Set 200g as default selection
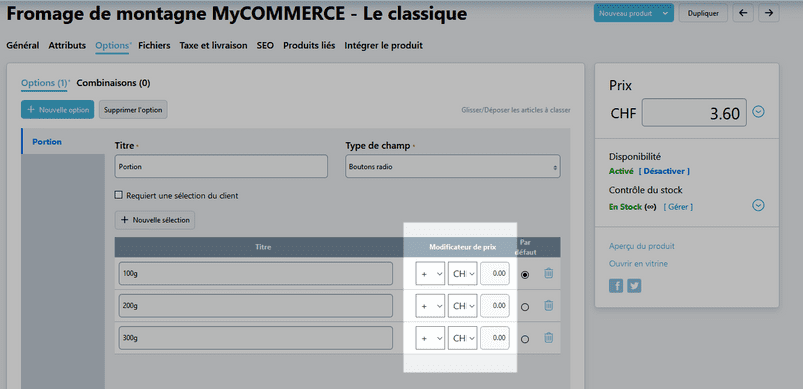The height and width of the screenshot is (389, 803). click(x=524, y=307)
